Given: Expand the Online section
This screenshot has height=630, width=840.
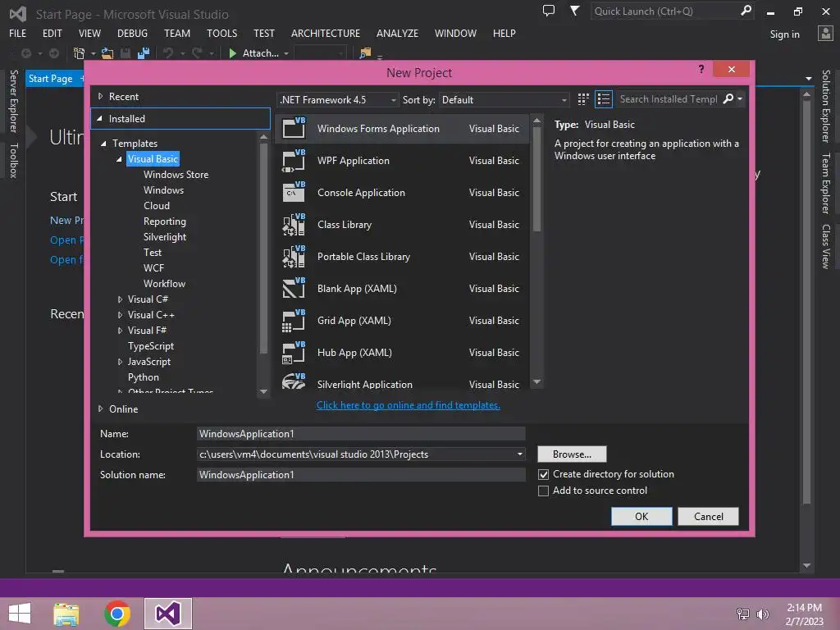Looking at the screenshot, I should click(x=100, y=409).
